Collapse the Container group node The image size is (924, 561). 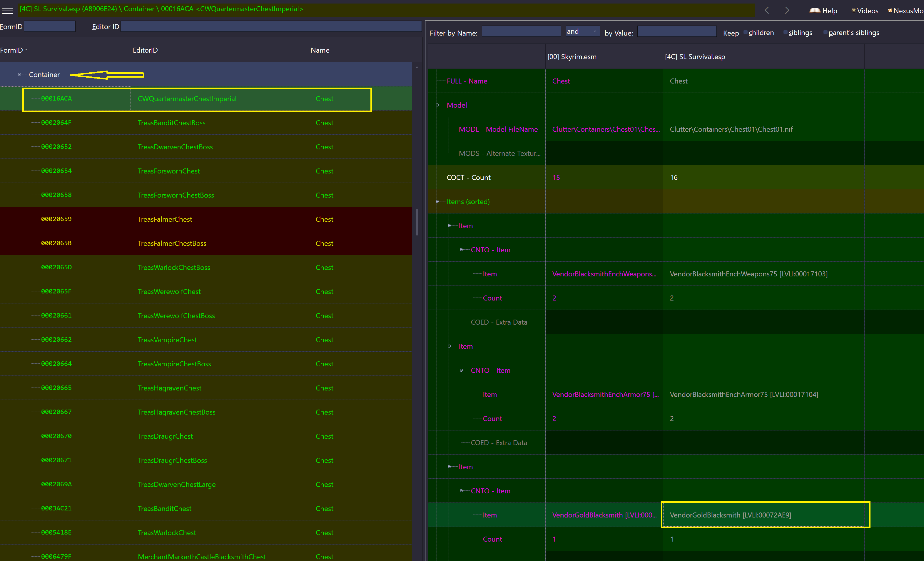(19, 75)
